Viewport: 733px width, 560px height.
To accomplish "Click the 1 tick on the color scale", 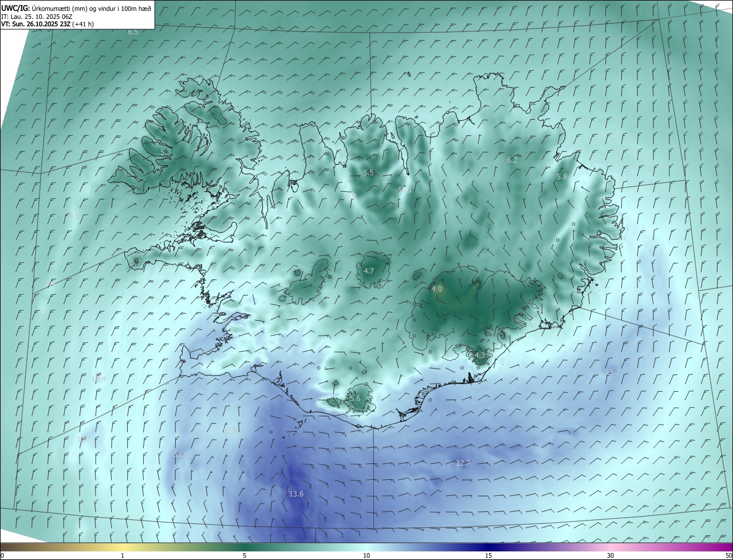I will tap(123, 556).
